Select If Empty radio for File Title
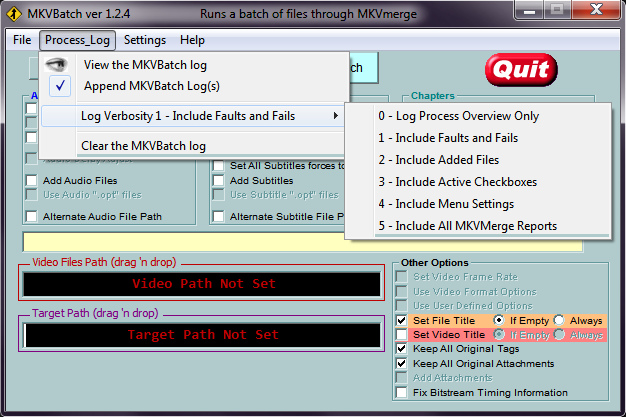 click(x=499, y=320)
